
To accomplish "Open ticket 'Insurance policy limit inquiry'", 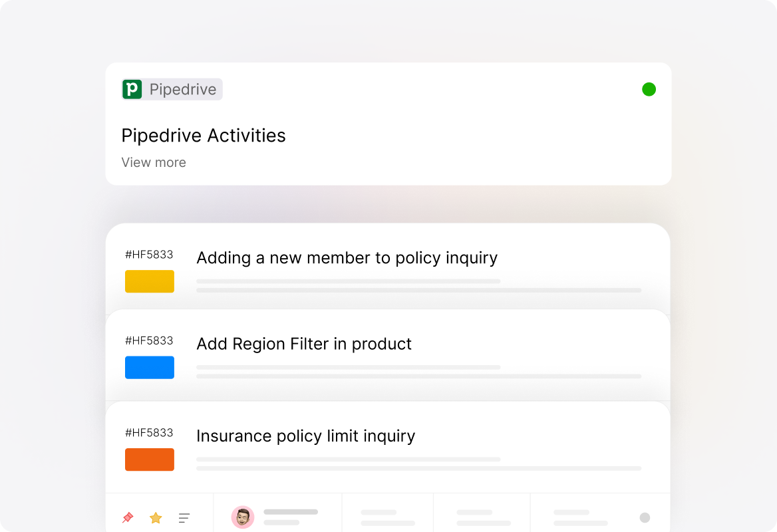I will coord(305,436).
